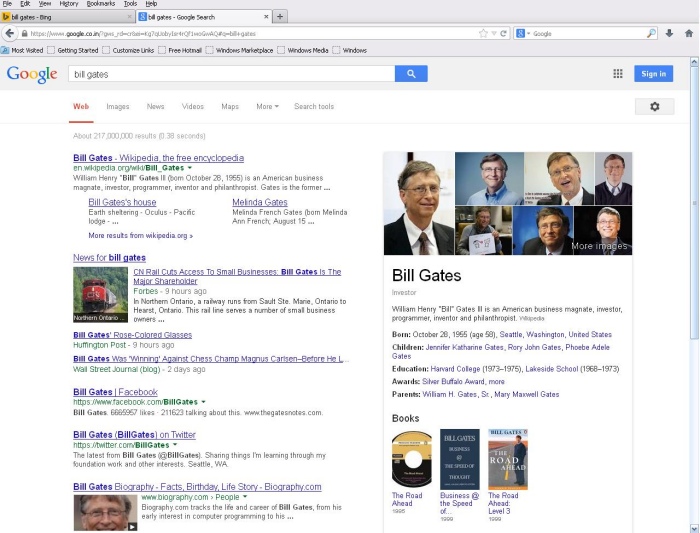
Task: Open Bill Gates' Rose-Colored Glasses article
Action: (x=133, y=335)
